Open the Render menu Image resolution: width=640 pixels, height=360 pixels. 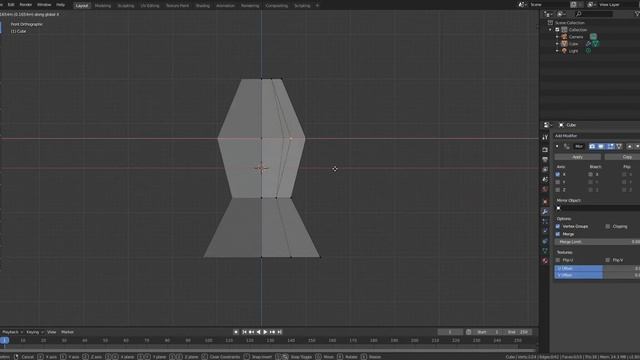(26, 4)
